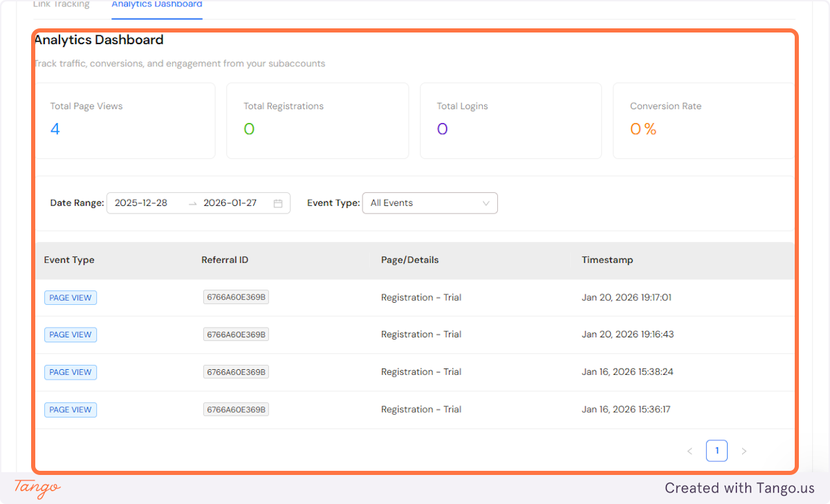
Task: Switch to the Link Tracking tab
Action: (62, 5)
